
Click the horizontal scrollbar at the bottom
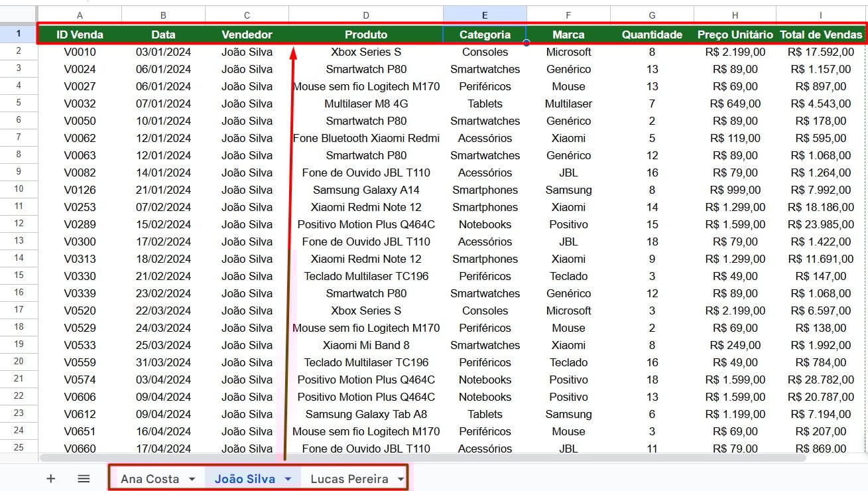pos(422,458)
